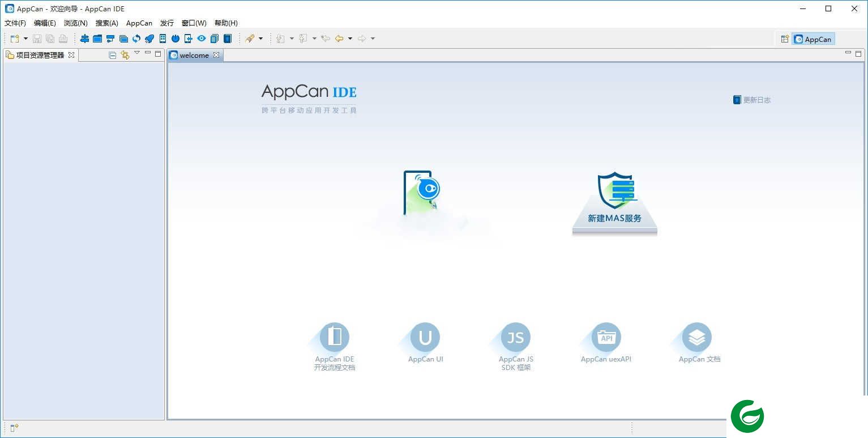This screenshot has width=868, height=438.
Task: Click the import-to-device toolbar icon
Action: [x=189, y=39]
